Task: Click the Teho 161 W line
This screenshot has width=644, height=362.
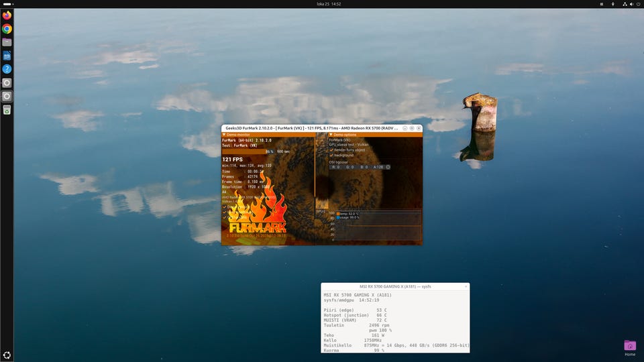Action: click(354, 335)
